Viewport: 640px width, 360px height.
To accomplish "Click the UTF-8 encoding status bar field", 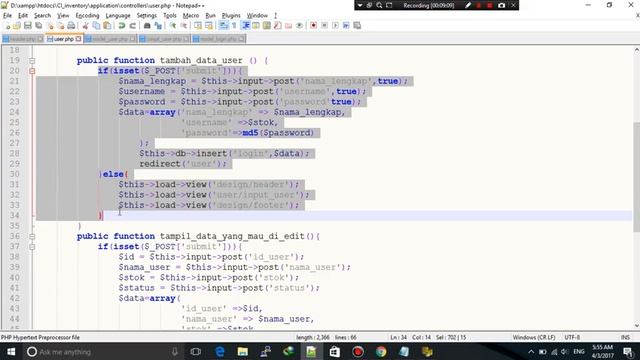I will 572,338.
